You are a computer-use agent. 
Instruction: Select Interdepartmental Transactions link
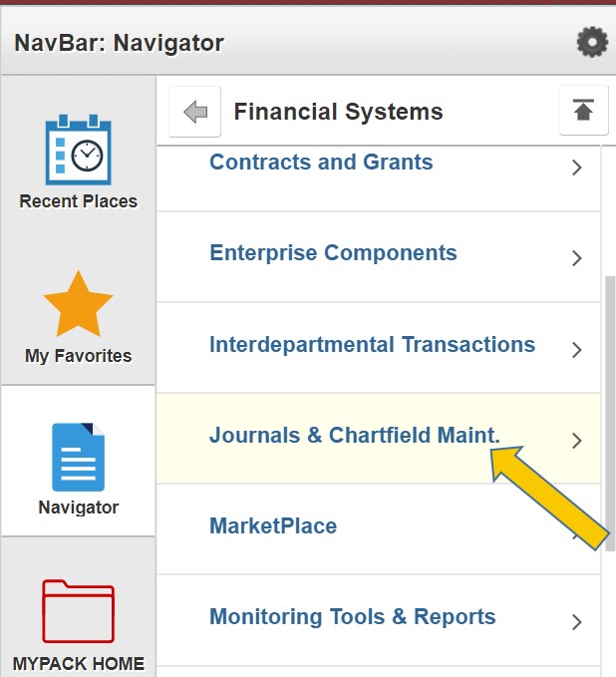coord(373,345)
